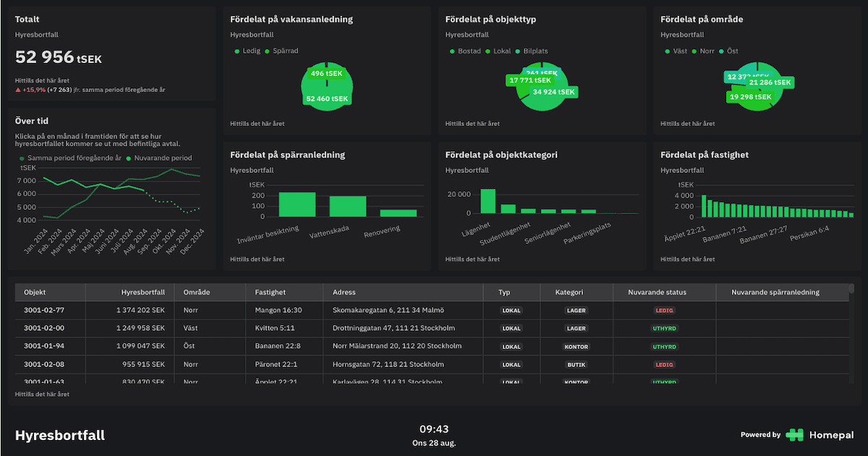Image resolution: width=868 pixels, height=456 pixels.
Task: Sort the table by the Hyresbortfall column
Action: 143,292
